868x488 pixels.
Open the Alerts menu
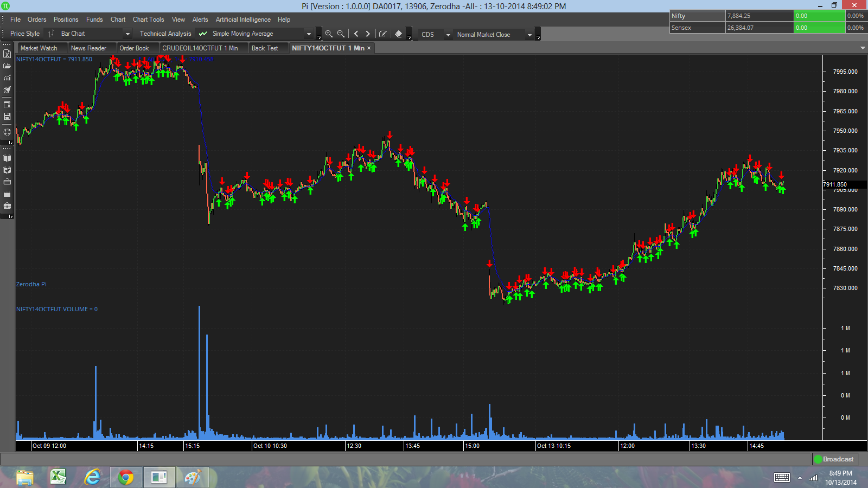coord(200,20)
